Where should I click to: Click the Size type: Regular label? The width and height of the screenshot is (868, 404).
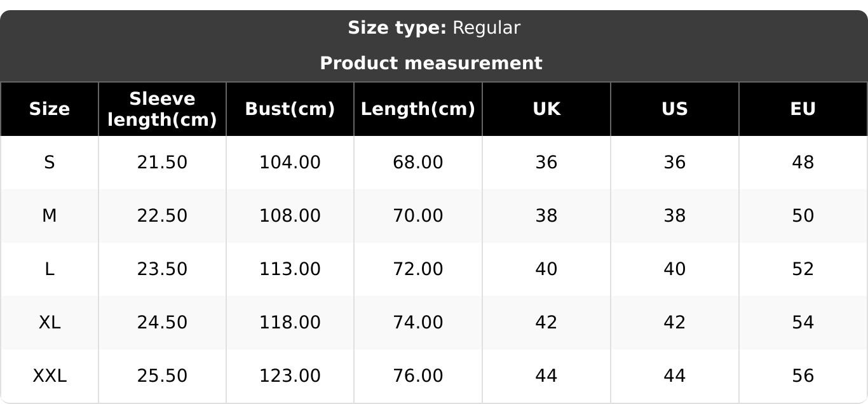(x=434, y=28)
